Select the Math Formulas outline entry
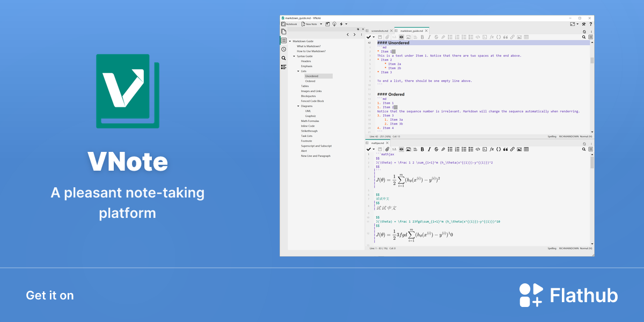 click(x=310, y=121)
